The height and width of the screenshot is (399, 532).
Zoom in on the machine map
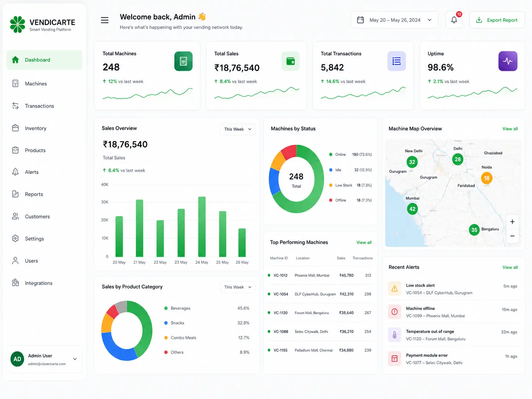click(x=512, y=222)
